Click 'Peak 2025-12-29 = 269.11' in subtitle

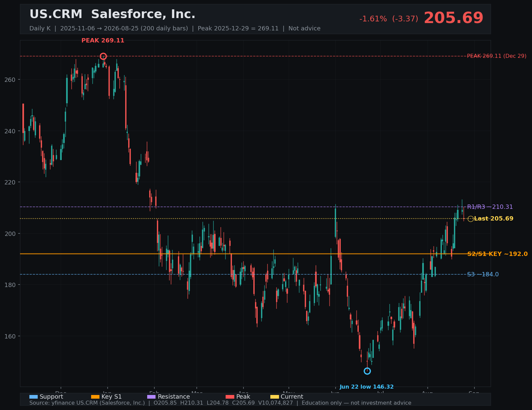238,28
